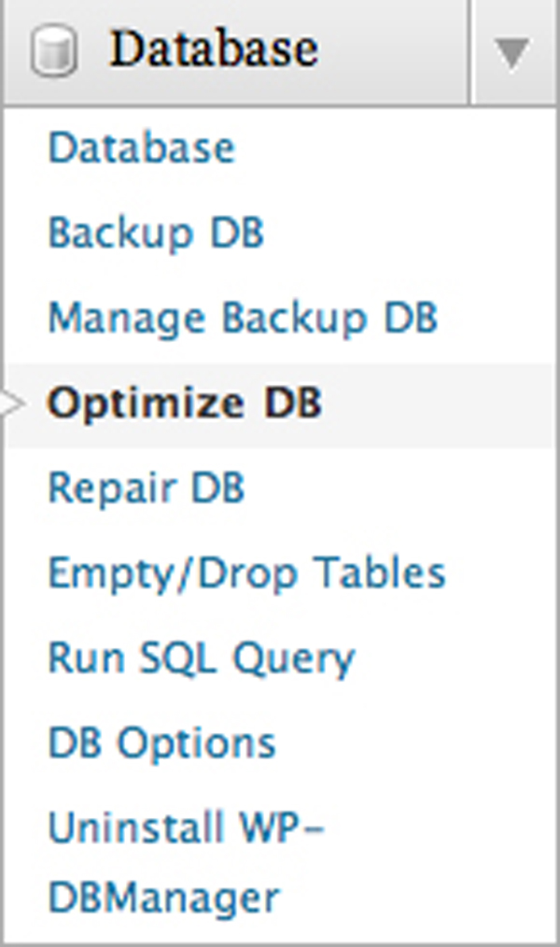
Task: Click the pointer arrow beside Optimize DB
Action: 11,404
